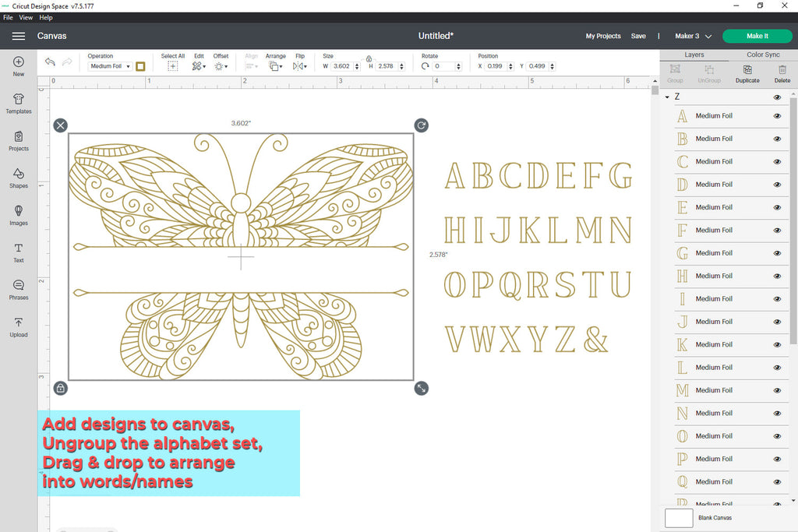
Task: Hide the letter P layer
Action: point(777,460)
